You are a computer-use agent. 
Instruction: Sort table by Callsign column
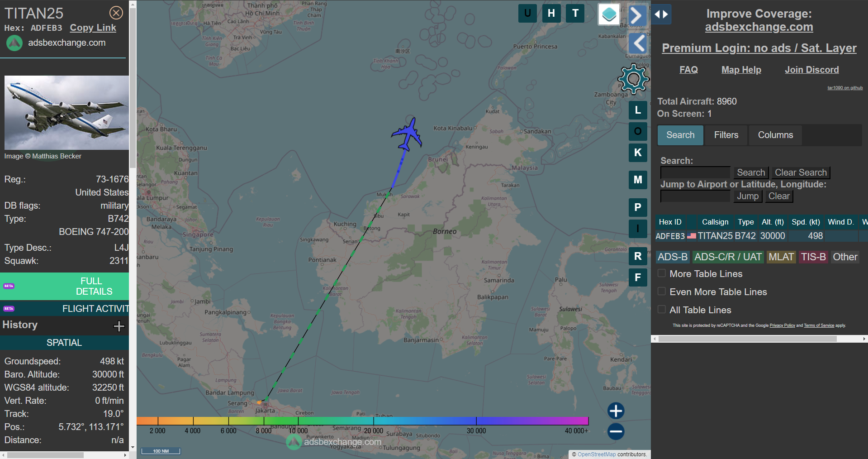click(x=715, y=222)
